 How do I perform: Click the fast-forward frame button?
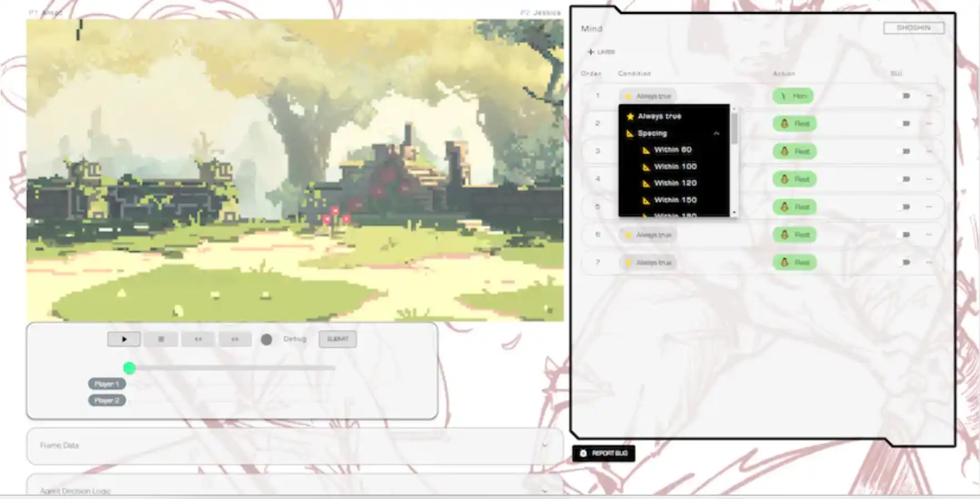pyautogui.click(x=234, y=339)
